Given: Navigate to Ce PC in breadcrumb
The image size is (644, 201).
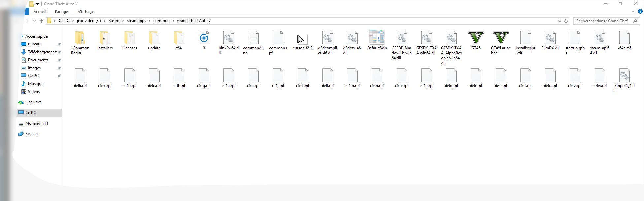Looking at the screenshot, I should click(x=64, y=21).
